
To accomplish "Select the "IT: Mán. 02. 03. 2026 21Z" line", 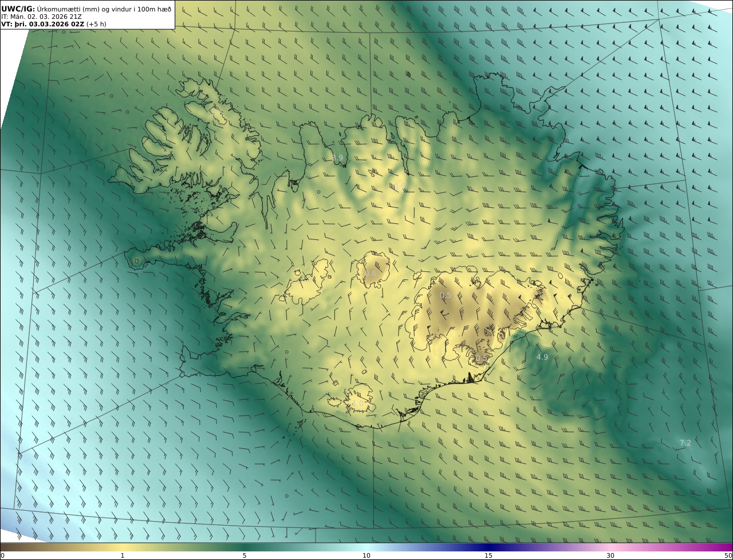I will [41, 17].
